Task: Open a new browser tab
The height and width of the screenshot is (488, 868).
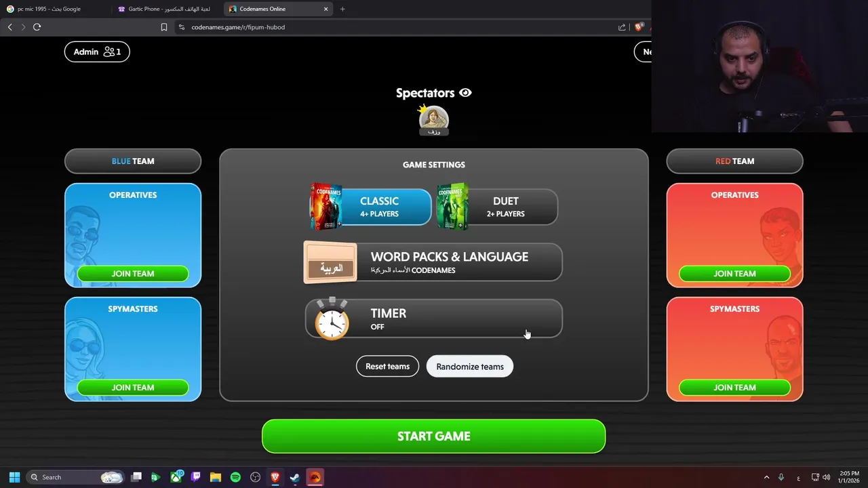Action: point(342,9)
